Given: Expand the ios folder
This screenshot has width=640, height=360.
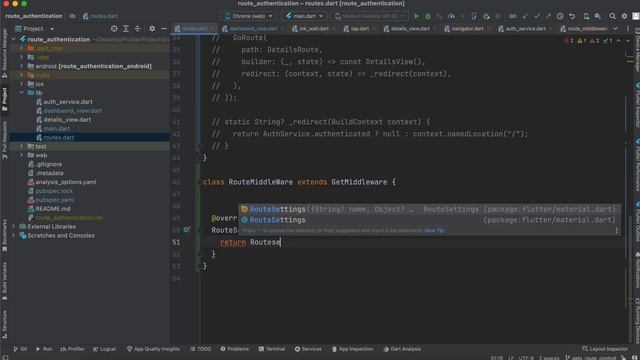Looking at the screenshot, I should (22, 84).
